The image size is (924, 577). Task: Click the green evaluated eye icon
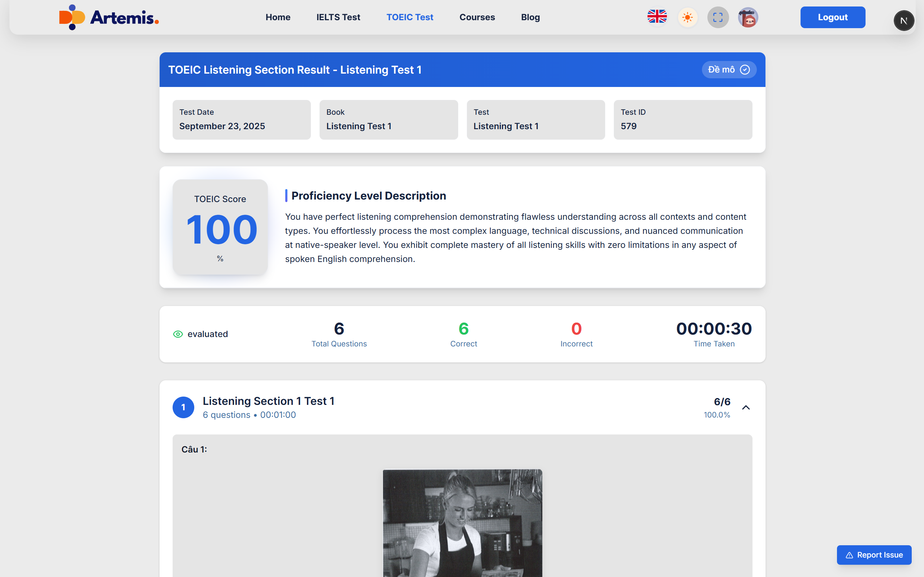[178, 334]
